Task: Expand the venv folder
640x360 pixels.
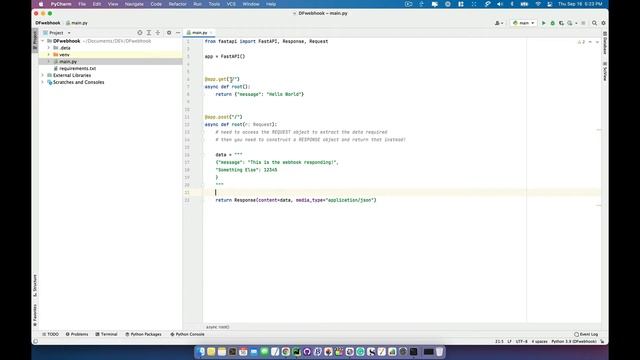Action: click(x=49, y=55)
